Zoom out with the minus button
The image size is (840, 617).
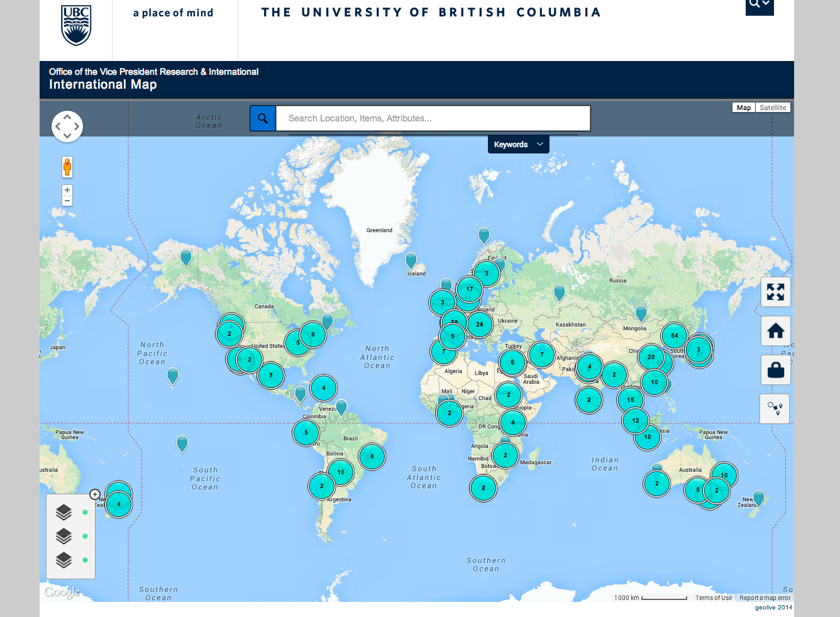(67, 201)
